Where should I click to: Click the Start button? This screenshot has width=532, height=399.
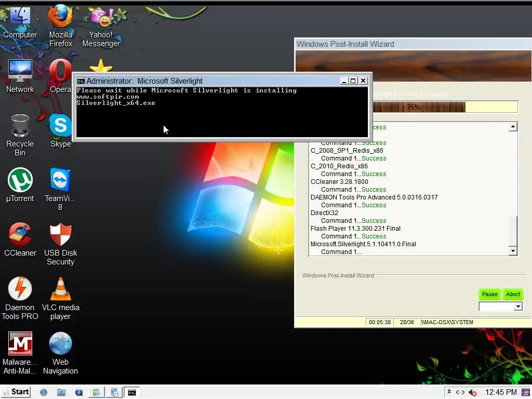click(x=16, y=392)
